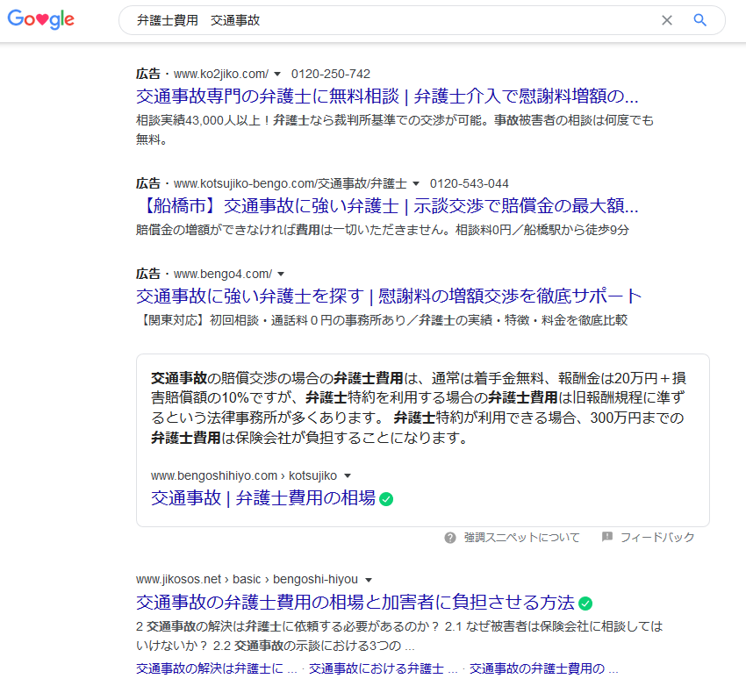This screenshot has height=700, width=746.
Task: Click the description starting 相談実績43,000人以上
Action: pyautogui.click(x=395, y=130)
